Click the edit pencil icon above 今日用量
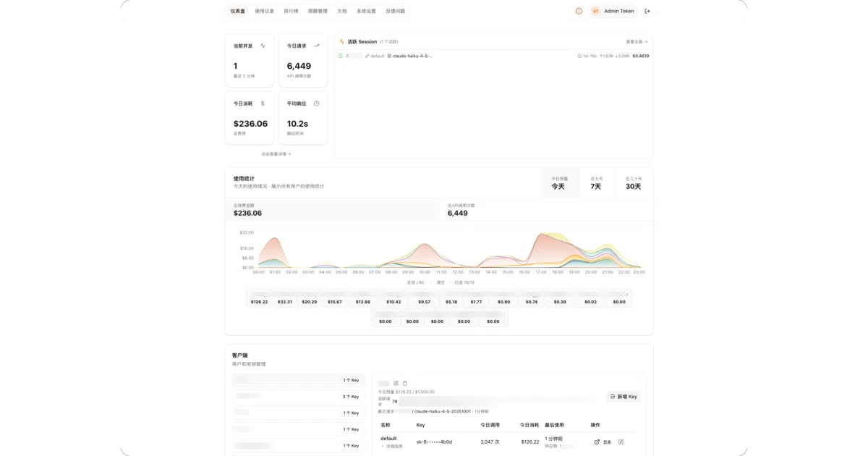The width and height of the screenshot is (868, 456). click(396, 383)
